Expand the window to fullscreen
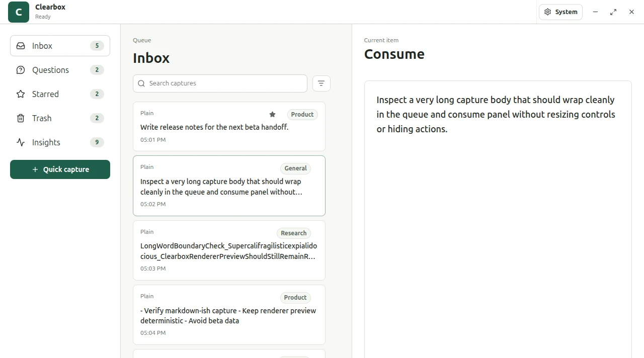The width and height of the screenshot is (644, 358). pyautogui.click(x=613, y=12)
